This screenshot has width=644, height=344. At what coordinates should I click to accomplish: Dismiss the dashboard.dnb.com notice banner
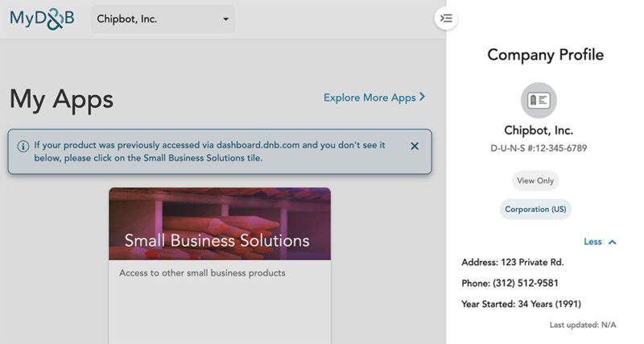pyautogui.click(x=415, y=146)
